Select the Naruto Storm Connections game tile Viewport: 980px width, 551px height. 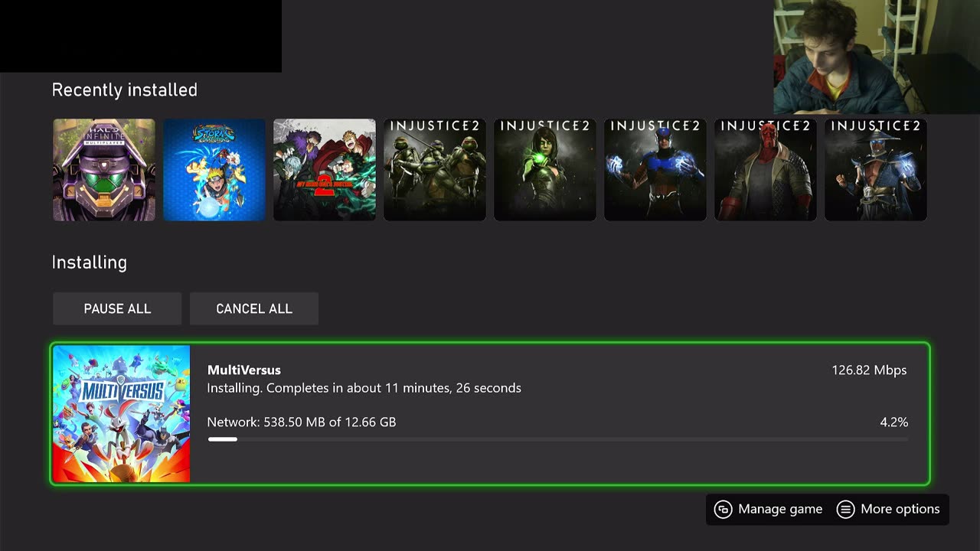pyautogui.click(x=214, y=170)
